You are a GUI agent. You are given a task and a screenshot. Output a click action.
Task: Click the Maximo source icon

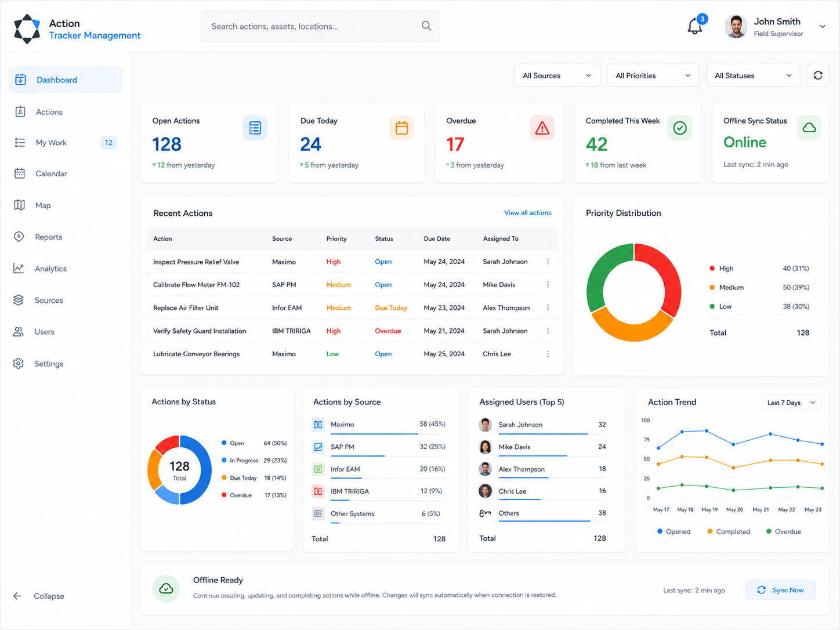pos(318,425)
